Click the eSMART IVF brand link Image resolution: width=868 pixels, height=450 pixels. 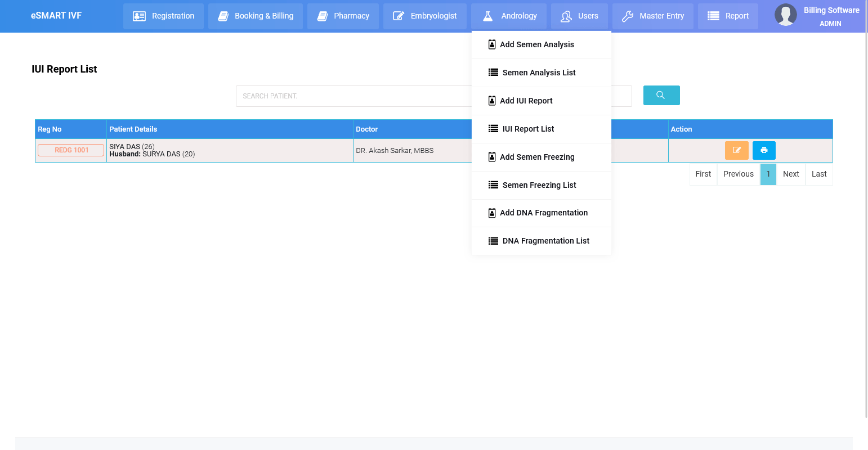click(x=56, y=15)
